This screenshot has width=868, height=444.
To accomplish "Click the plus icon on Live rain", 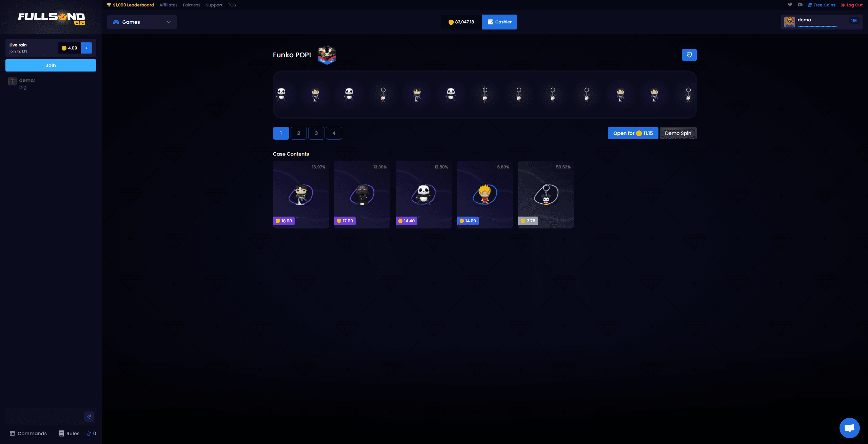I will coord(87,48).
